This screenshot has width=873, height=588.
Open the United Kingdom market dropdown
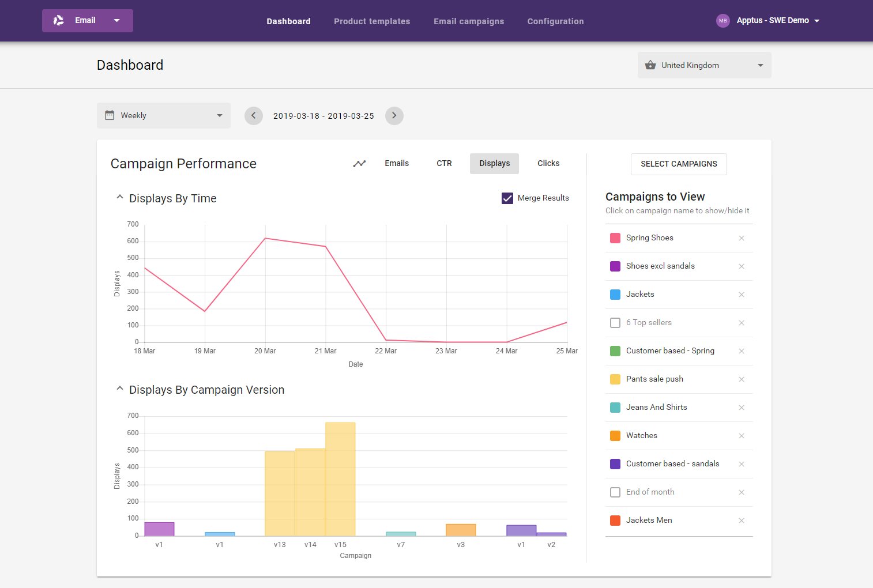[x=705, y=65]
